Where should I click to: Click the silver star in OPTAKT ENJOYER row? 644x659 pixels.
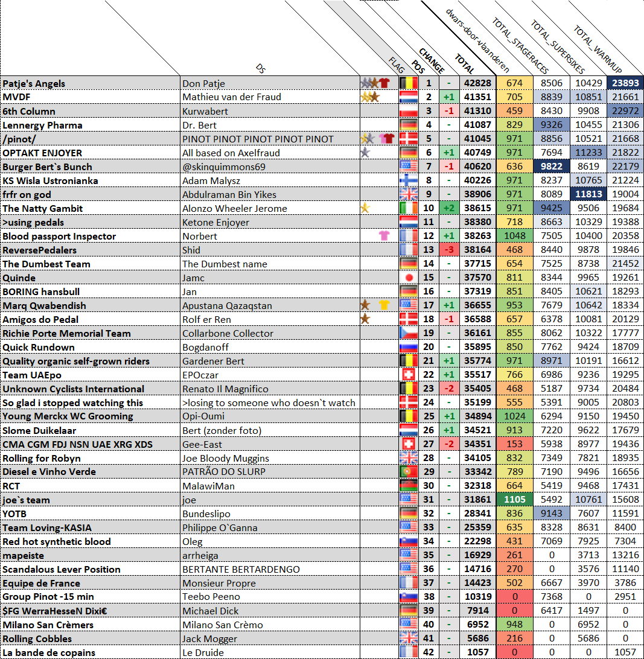coord(365,152)
